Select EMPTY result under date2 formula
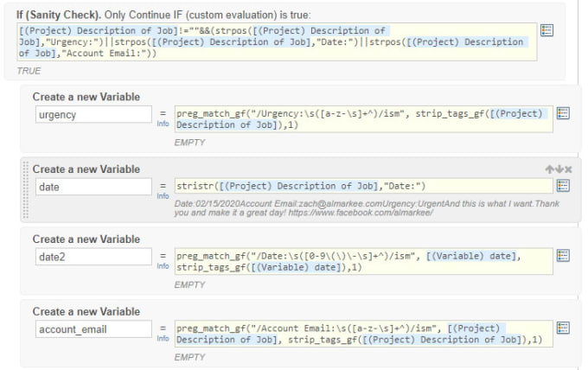The height and width of the screenshot is (370, 588). tap(189, 285)
